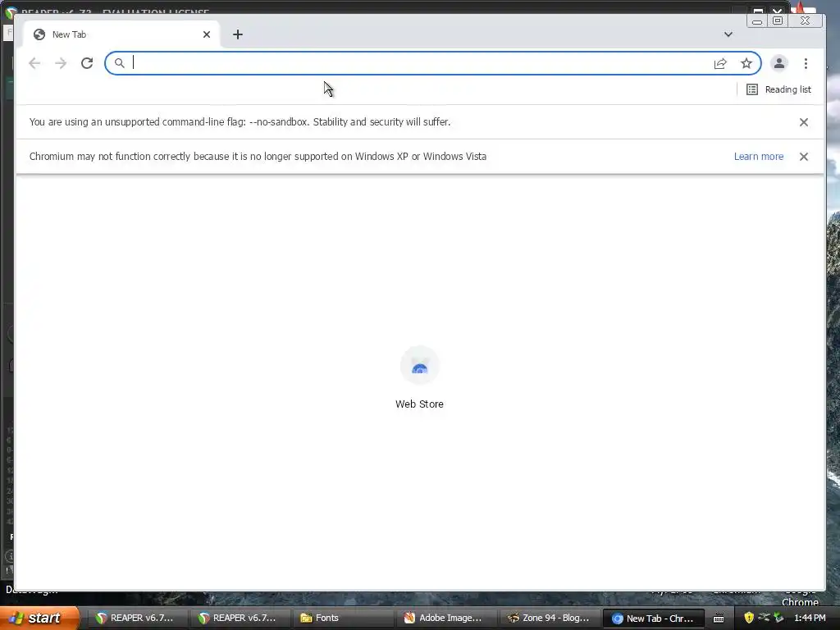The image size is (840, 630).
Task: Open the Chromium three-dot menu
Action: click(806, 63)
